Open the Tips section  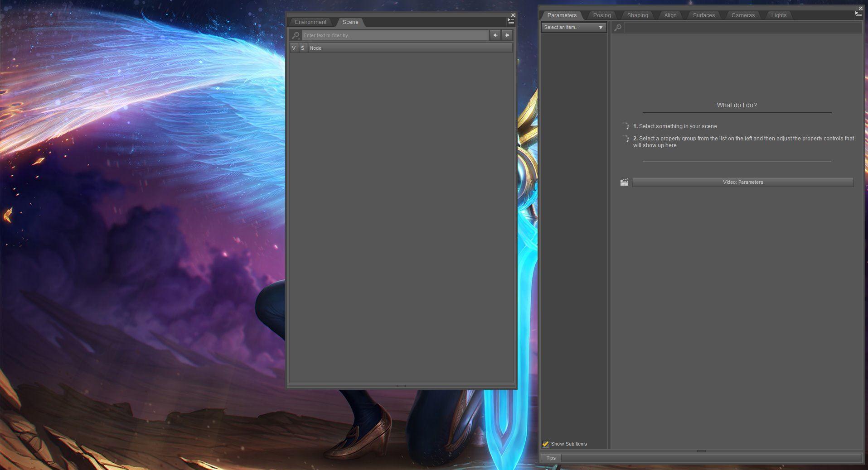click(x=551, y=458)
